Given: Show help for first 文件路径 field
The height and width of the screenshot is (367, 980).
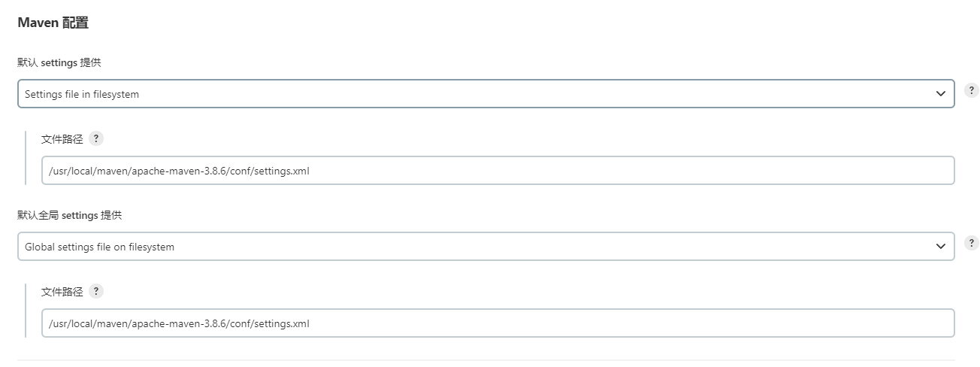Looking at the screenshot, I should point(96,138).
